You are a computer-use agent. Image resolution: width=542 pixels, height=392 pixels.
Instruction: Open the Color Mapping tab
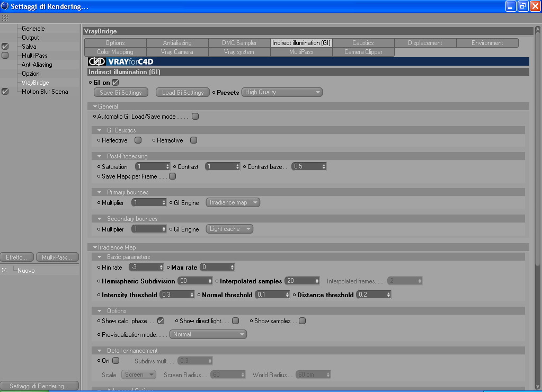(115, 52)
